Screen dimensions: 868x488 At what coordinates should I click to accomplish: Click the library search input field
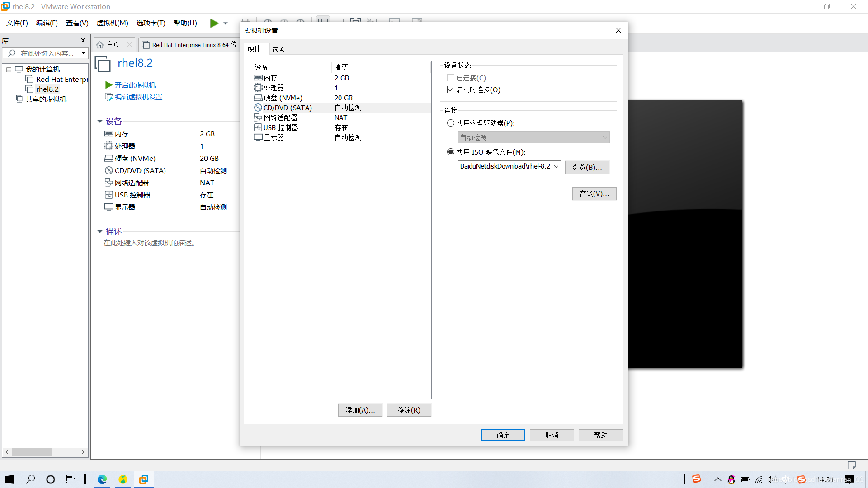point(47,53)
